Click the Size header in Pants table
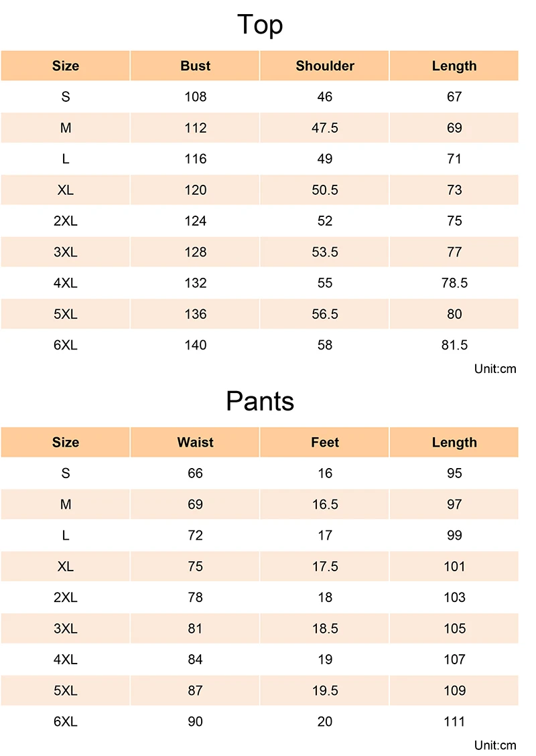536x756 pixels. (66, 442)
